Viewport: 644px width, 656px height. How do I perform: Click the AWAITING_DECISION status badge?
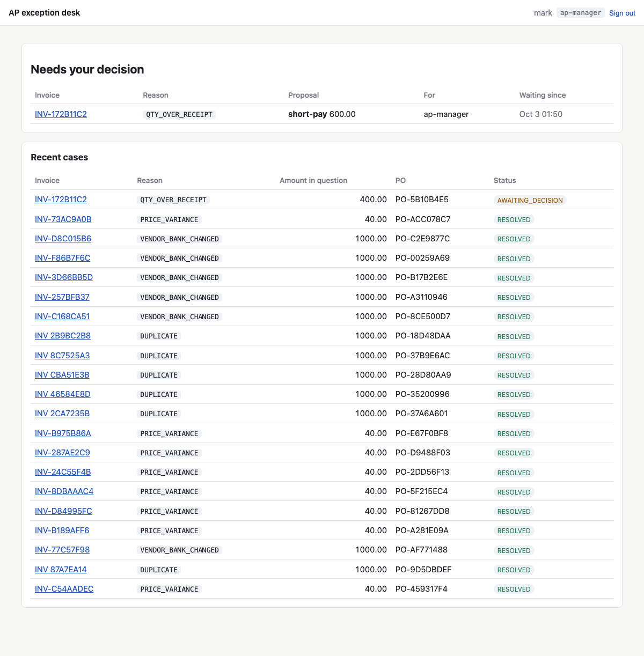click(x=530, y=200)
